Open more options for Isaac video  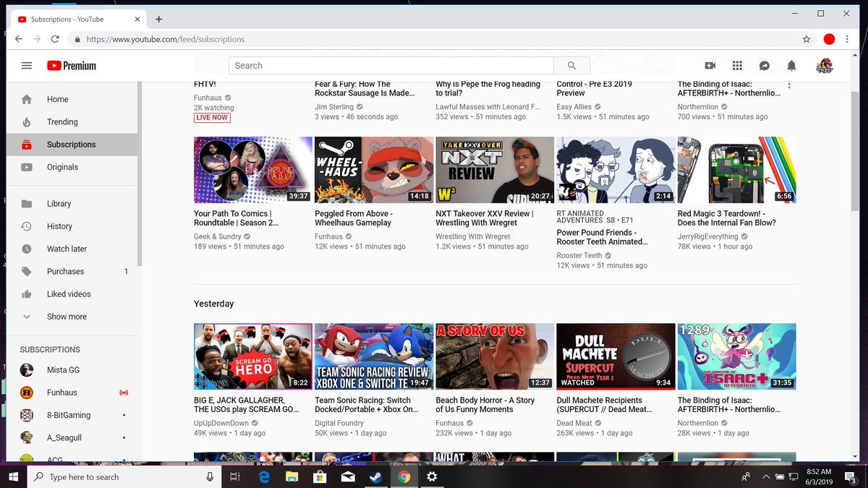789,85
